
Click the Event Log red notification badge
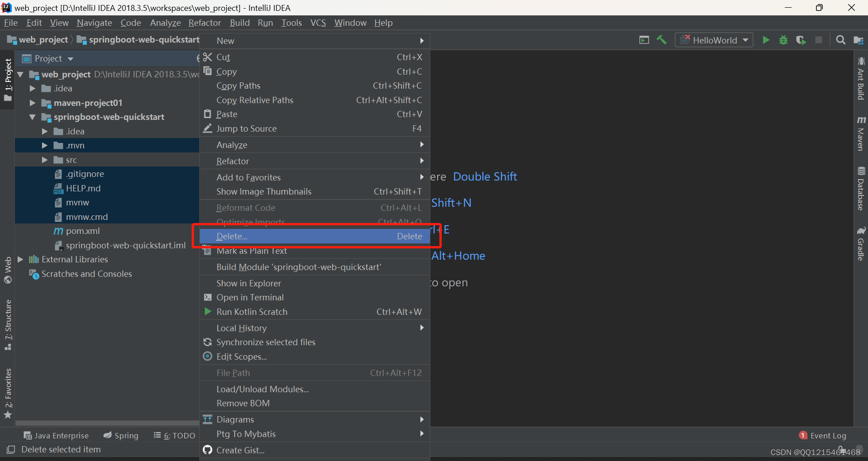click(x=803, y=435)
